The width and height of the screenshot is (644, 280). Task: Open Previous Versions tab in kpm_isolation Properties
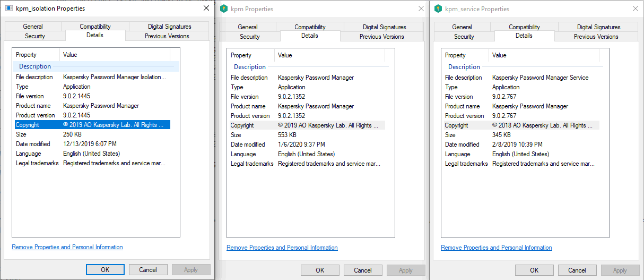(167, 36)
